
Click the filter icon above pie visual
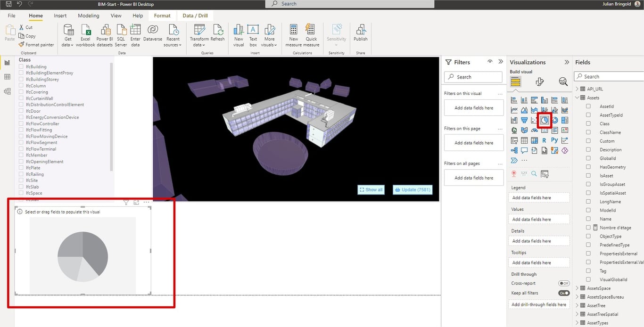[126, 202]
